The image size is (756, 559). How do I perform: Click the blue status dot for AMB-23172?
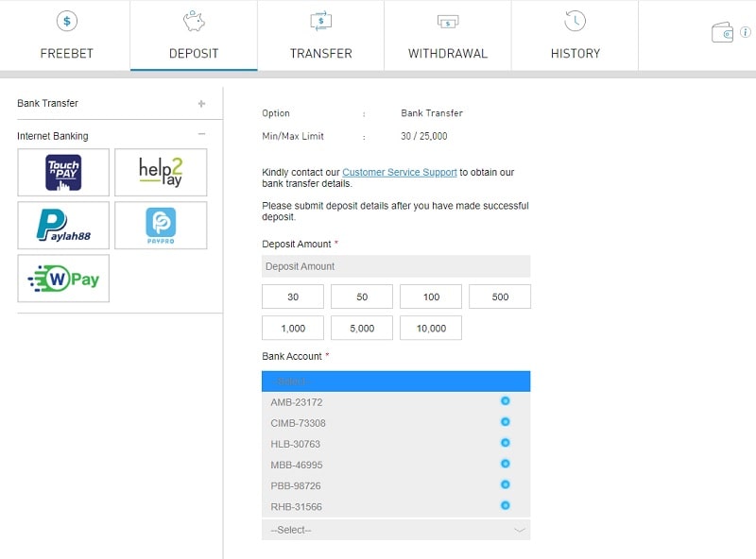[x=506, y=401]
